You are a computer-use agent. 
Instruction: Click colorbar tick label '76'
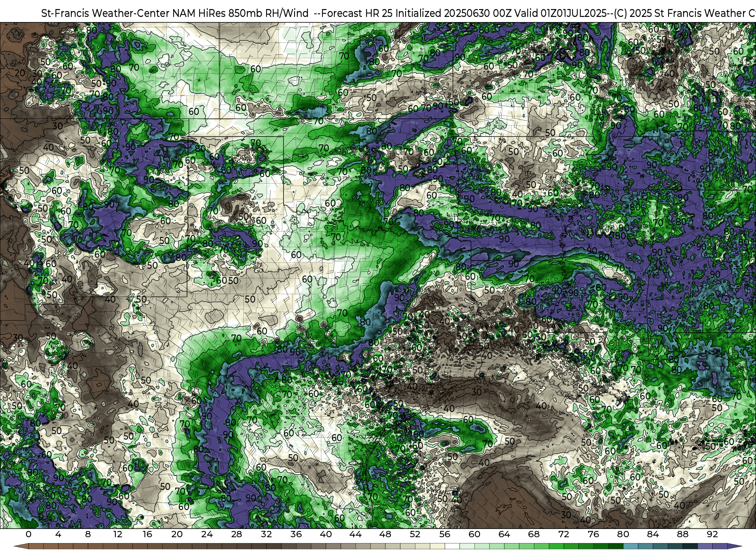pos(593,534)
